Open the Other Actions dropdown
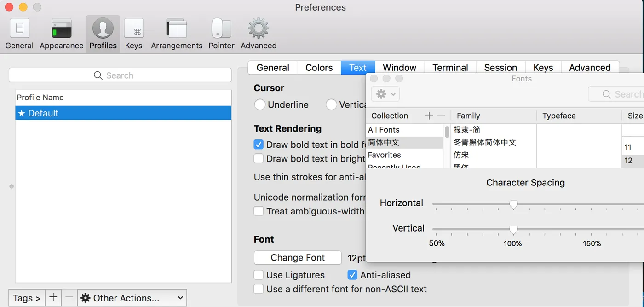Viewport: 644px width, 307px height. coord(132,298)
